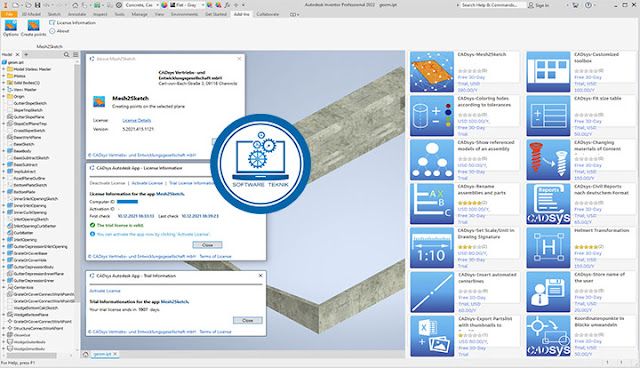
Task: Open the Coloring holes according to tolerances thumbnail
Action: click(x=432, y=116)
